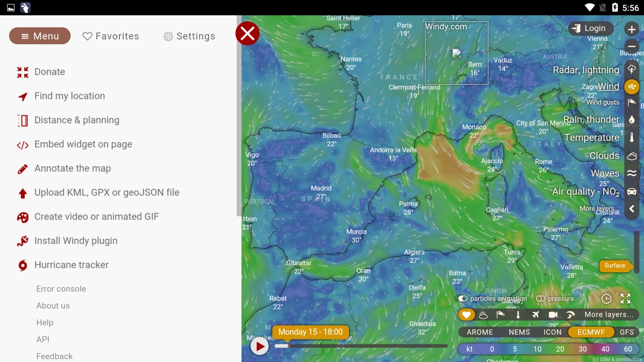Open the Menu tab
Viewport: 644px width, 362px height.
point(40,36)
